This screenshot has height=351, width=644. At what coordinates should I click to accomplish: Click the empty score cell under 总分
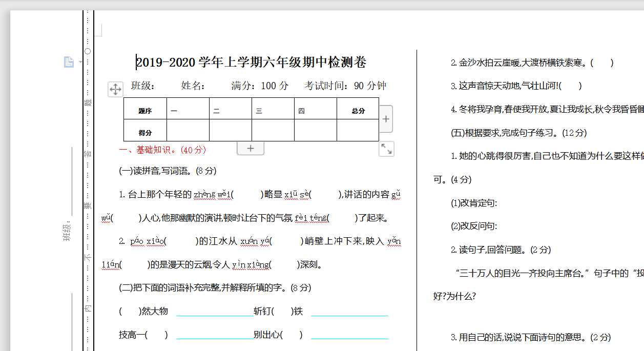pos(358,131)
